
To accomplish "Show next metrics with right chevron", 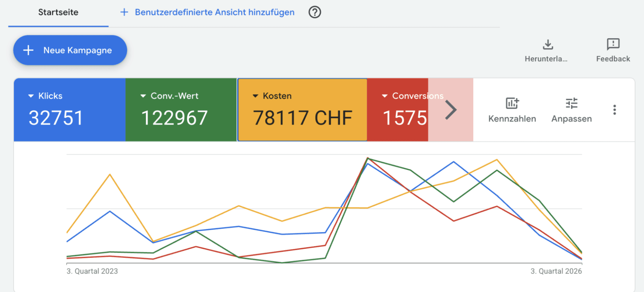I will [x=451, y=110].
